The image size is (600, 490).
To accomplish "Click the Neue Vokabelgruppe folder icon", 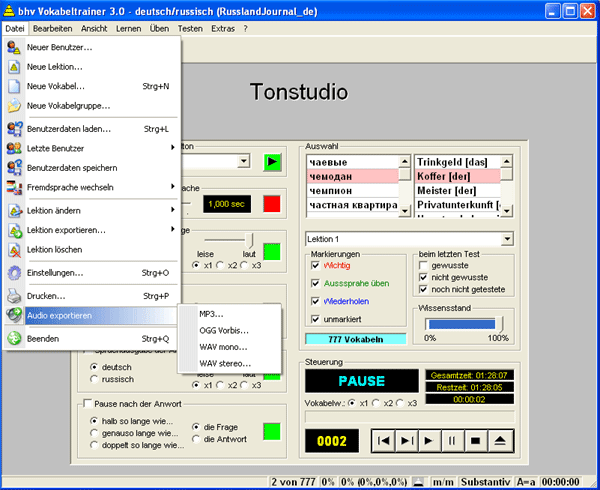I will 14,106.
